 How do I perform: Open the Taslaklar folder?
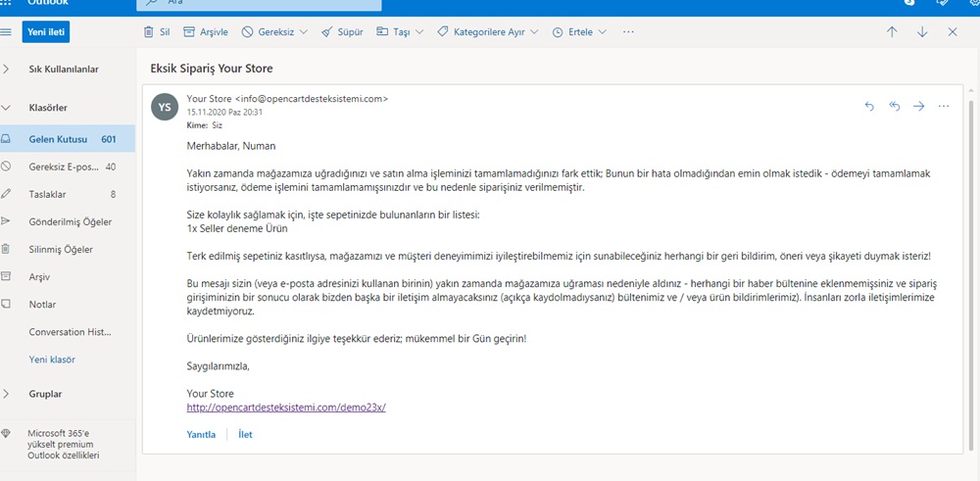[x=68, y=194]
